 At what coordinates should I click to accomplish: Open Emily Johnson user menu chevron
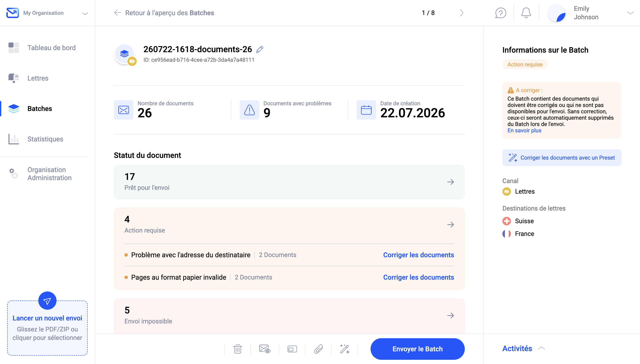630,13
